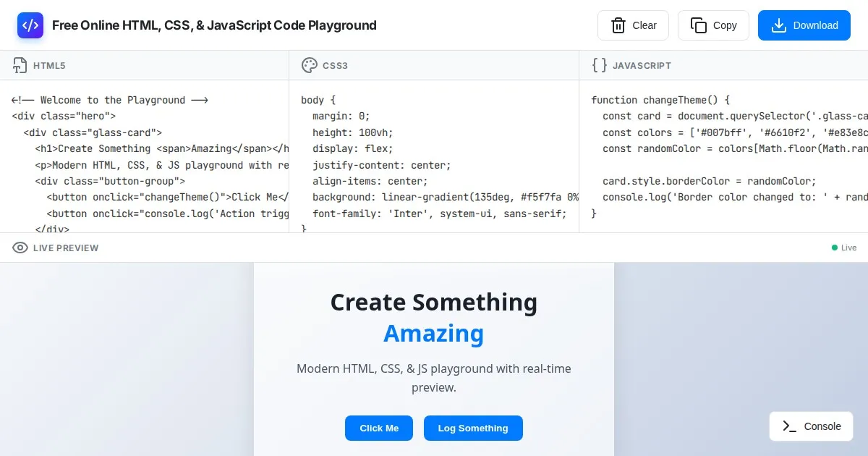Click the code playground logo icon
This screenshot has width=868, height=456.
click(x=30, y=25)
